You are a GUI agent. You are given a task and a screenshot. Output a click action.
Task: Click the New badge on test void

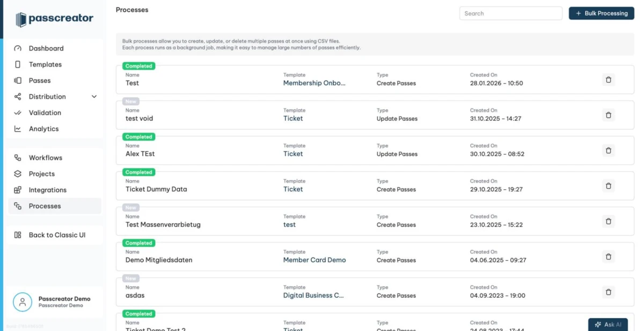point(131,101)
